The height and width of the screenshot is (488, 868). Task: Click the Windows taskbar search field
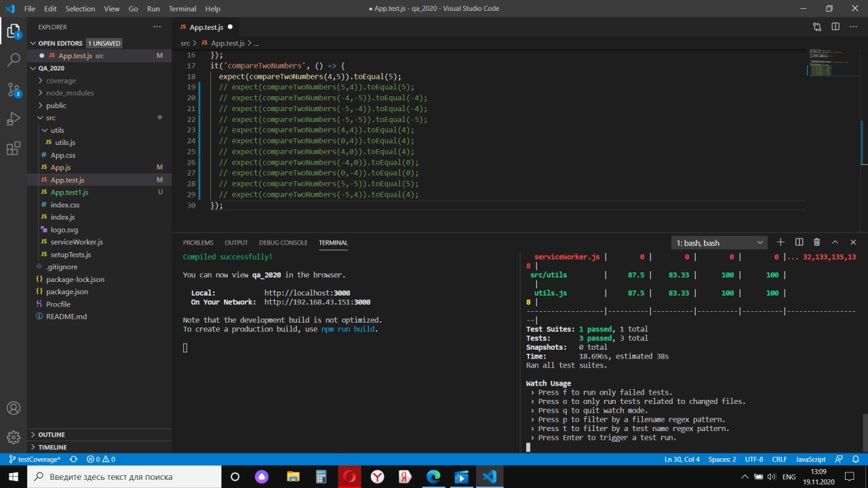(x=124, y=476)
